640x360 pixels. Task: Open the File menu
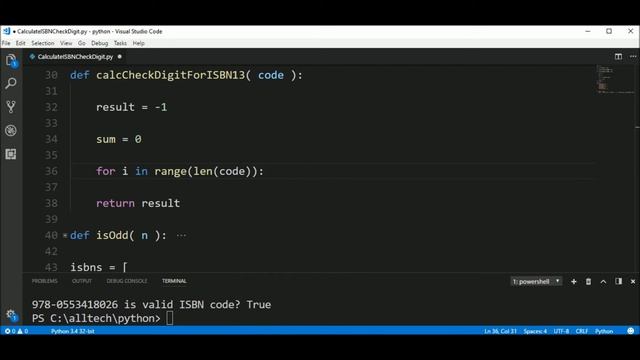(6, 43)
